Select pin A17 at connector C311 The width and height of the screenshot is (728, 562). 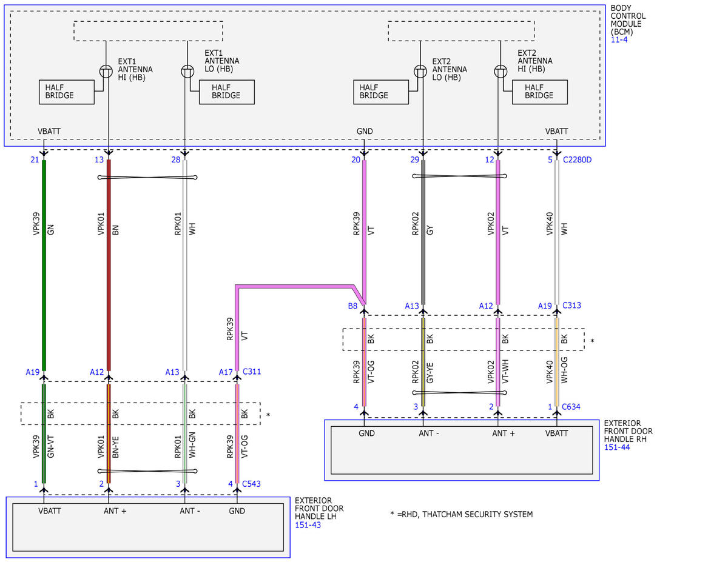[x=225, y=372]
